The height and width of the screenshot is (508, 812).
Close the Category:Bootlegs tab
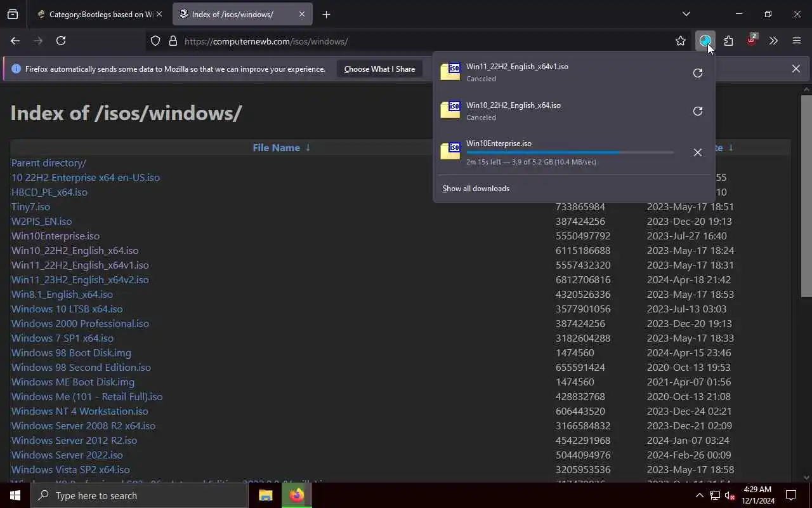[x=159, y=14]
